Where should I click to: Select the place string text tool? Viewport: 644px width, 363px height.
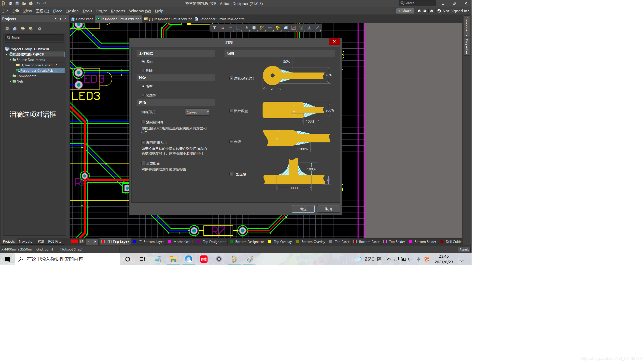click(x=309, y=28)
